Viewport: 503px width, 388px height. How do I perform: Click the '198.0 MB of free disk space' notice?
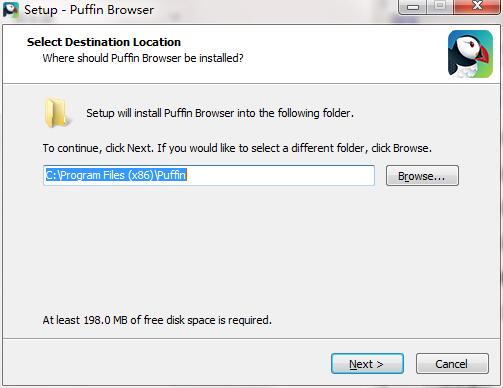(157, 320)
